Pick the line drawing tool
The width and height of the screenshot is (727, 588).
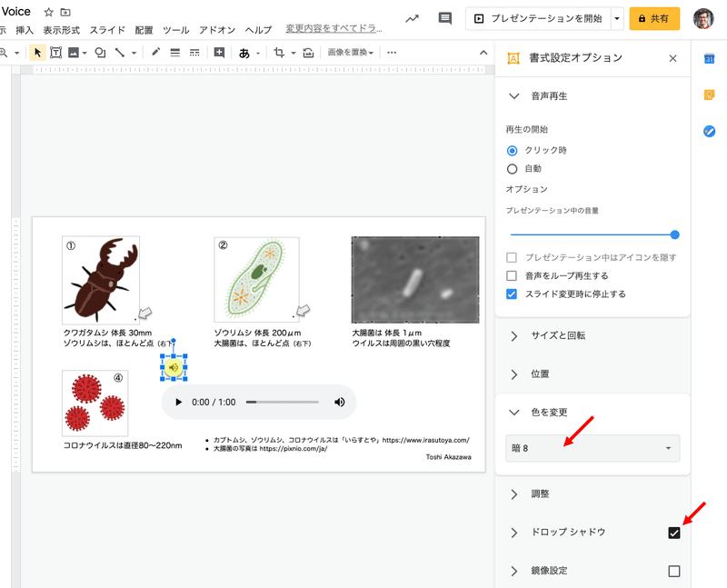tap(119, 52)
